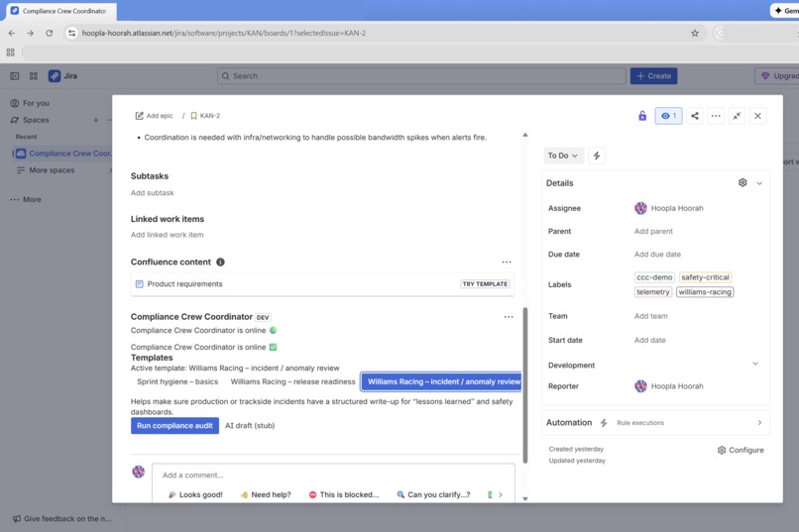Click Add linked work item

click(167, 235)
